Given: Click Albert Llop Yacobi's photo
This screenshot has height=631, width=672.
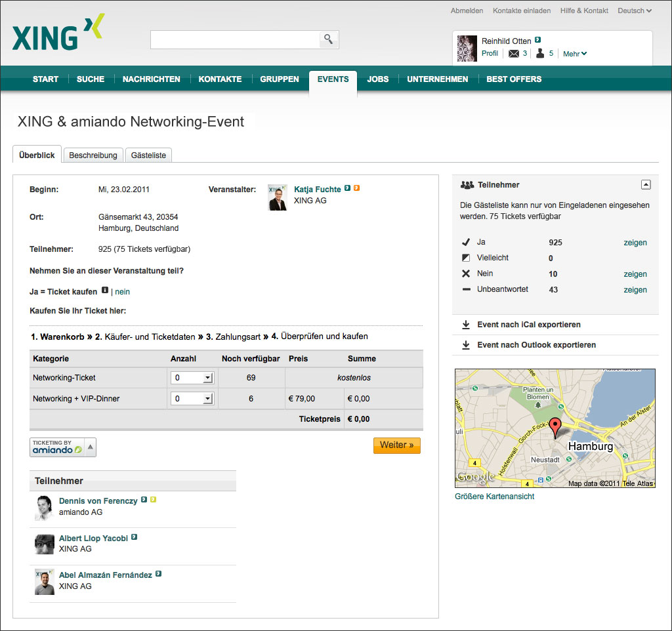Looking at the screenshot, I should pos(45,544).
